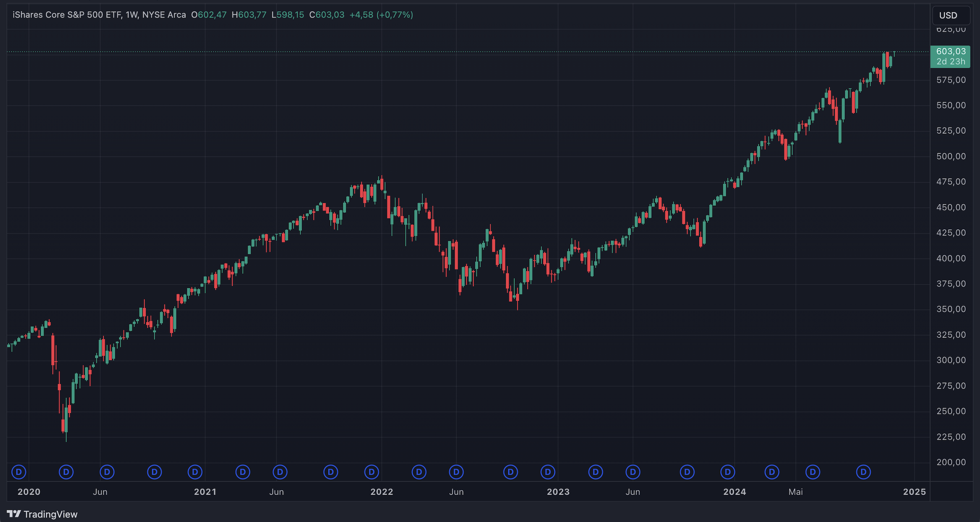Select the September 2023 dividend marker
Image resolution: width=980 pixels, height=522 pixels.
coord(687,472)
